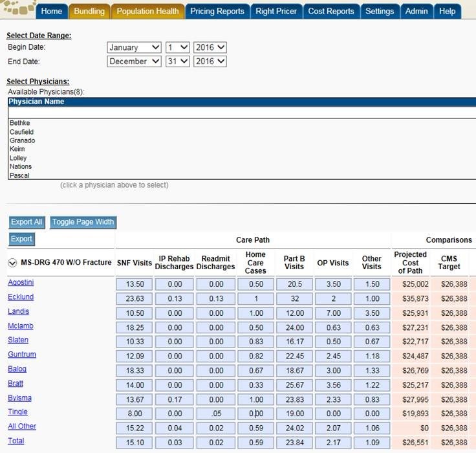
Task: Open the Ecklund physician link
Action: tap(21, 297)
